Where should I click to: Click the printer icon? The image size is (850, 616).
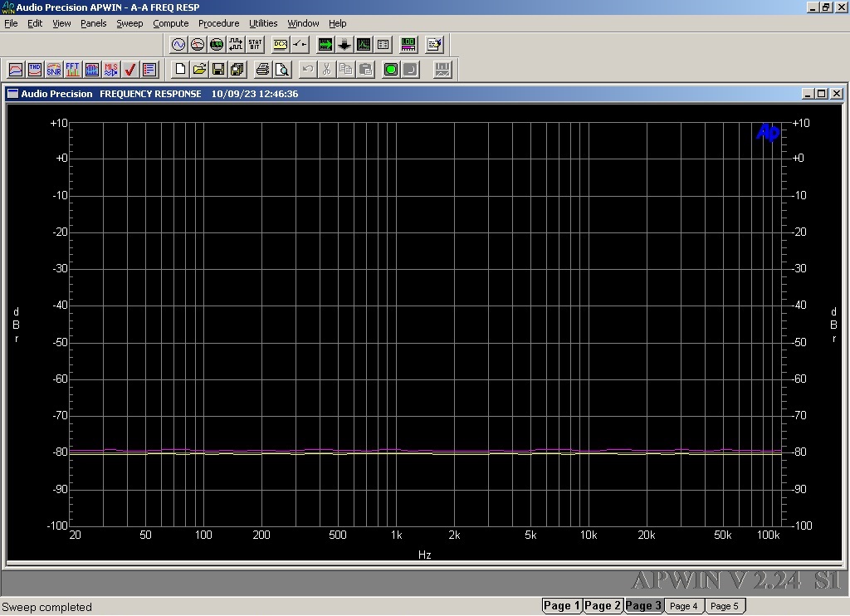coord(263,70)
